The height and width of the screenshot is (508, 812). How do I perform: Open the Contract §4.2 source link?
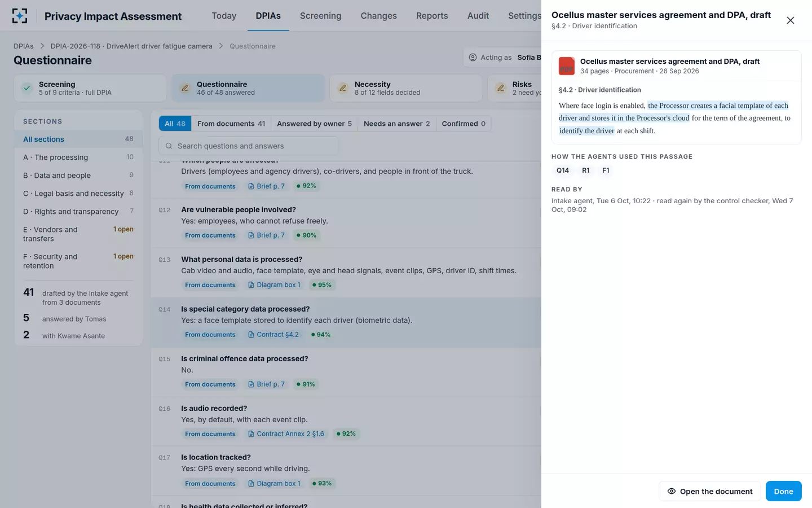click(273, 335)
